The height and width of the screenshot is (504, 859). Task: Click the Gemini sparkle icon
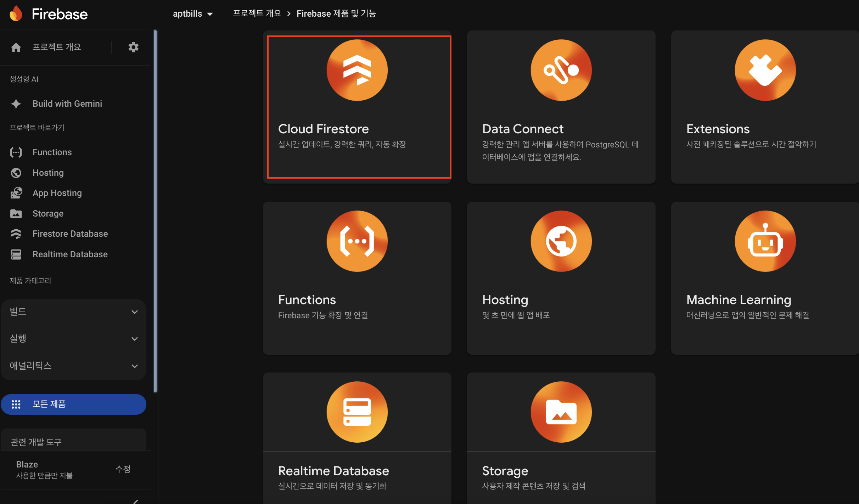click(16, 103)
